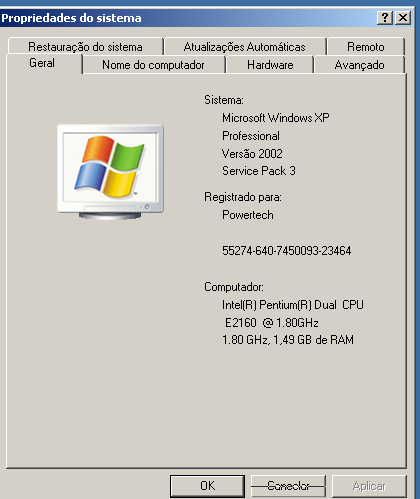The width and height of the screenshot is (420, 499).
Task: Click the Aplicar button
Action: [369, 486]
